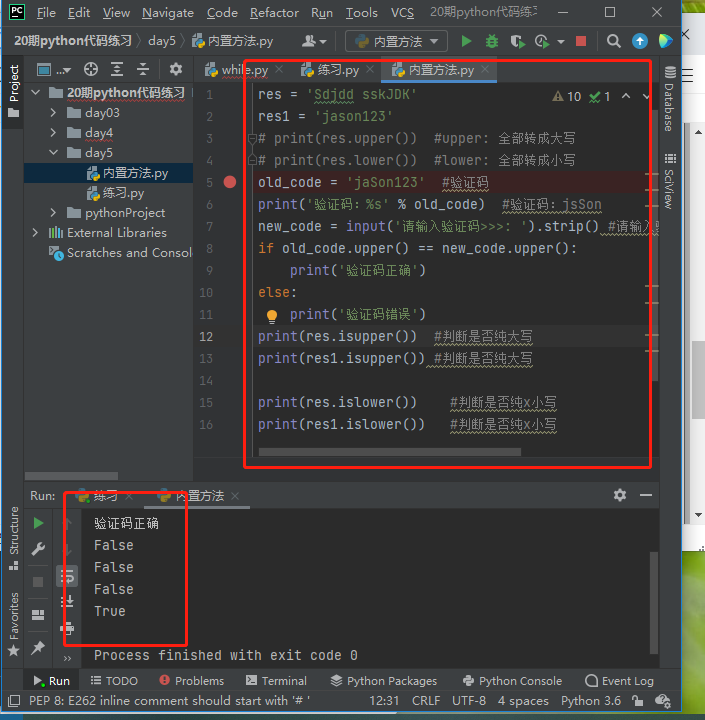The width and height of the screenshot is (705, 720).
Task: Open the profiler run options dropdown arrow
Action: [561, 42]
